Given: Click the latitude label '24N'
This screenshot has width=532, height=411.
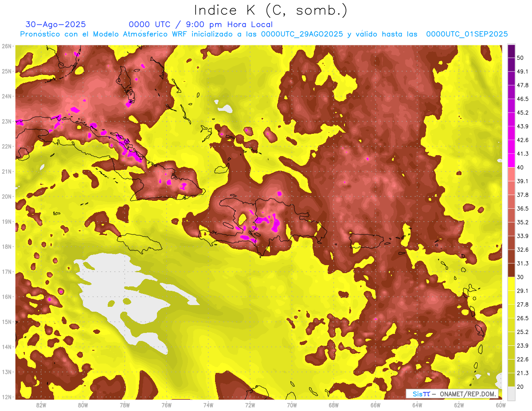Looking at the screenshot, I should (x=7, y=96).
